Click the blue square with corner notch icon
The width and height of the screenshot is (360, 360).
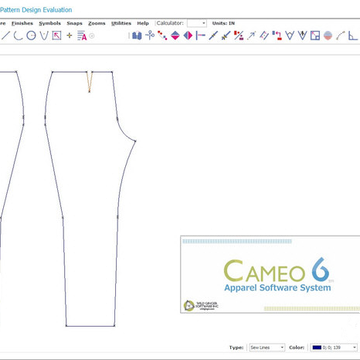click(x=315, y=36)
